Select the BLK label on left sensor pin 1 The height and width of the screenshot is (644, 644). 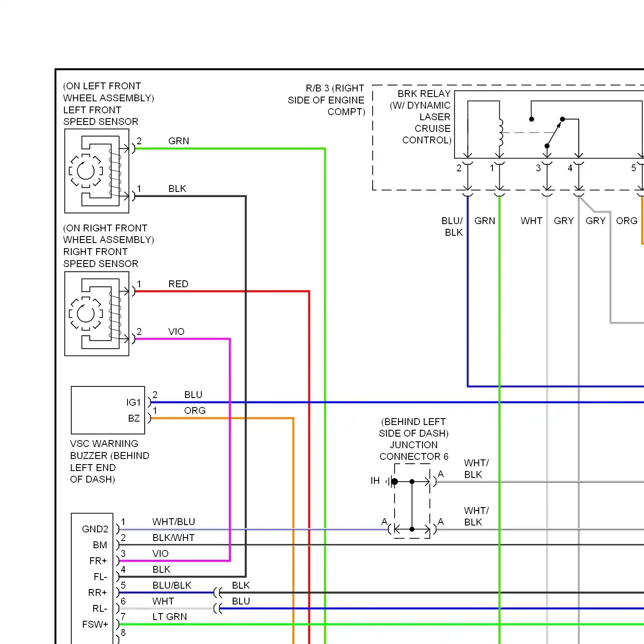tap(177, 188)
